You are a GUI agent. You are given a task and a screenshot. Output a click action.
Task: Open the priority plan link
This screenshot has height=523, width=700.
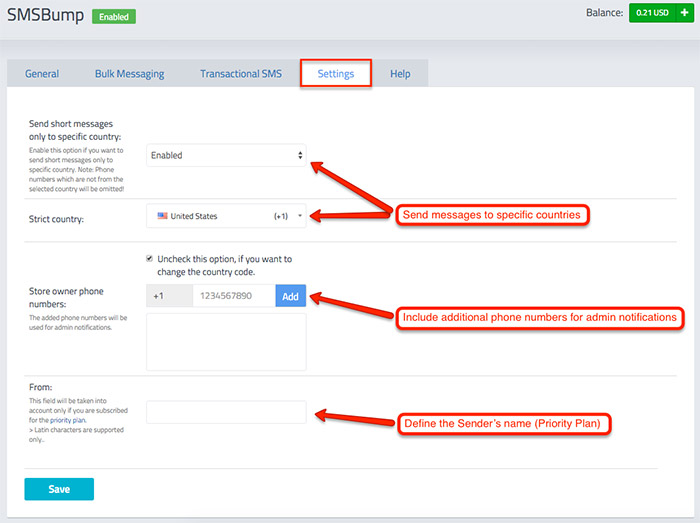tap(67, 420)
